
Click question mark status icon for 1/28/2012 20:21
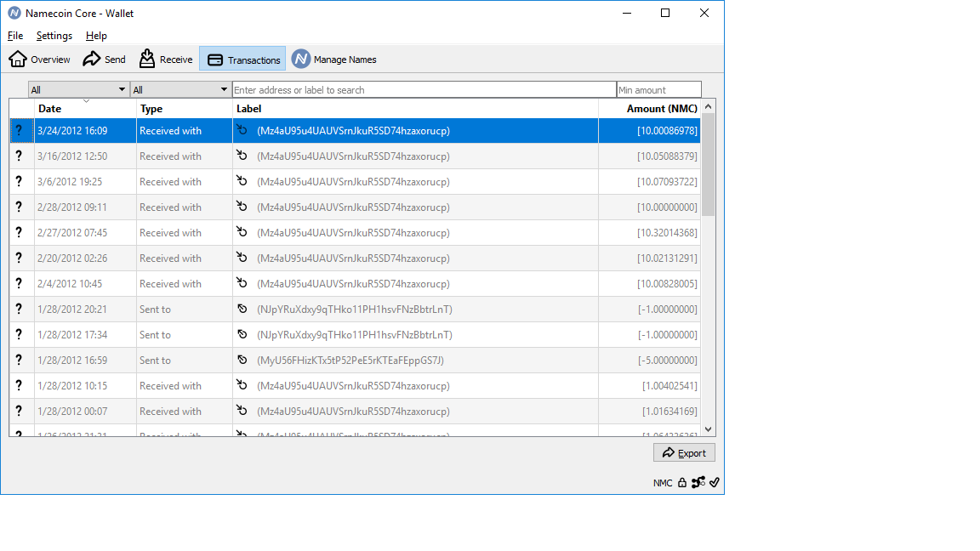20,310
